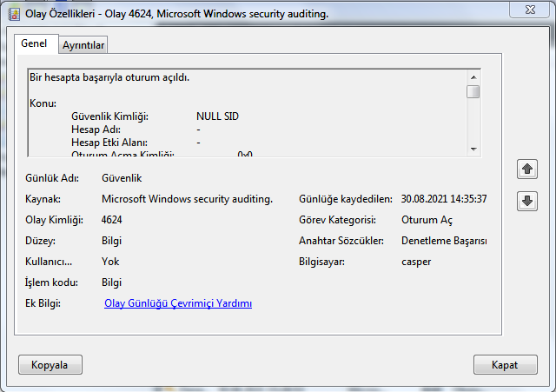Select the Bilgisayar value 'casper'
This screenshot has height=392, width=556.
[416, 262]
